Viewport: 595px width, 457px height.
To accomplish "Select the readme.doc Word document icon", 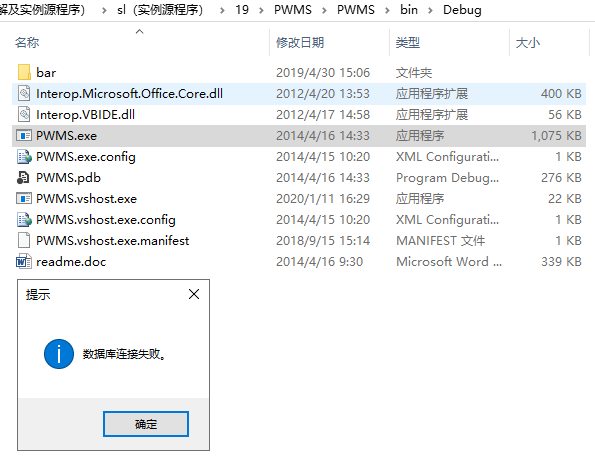I will tap(24, 262).
